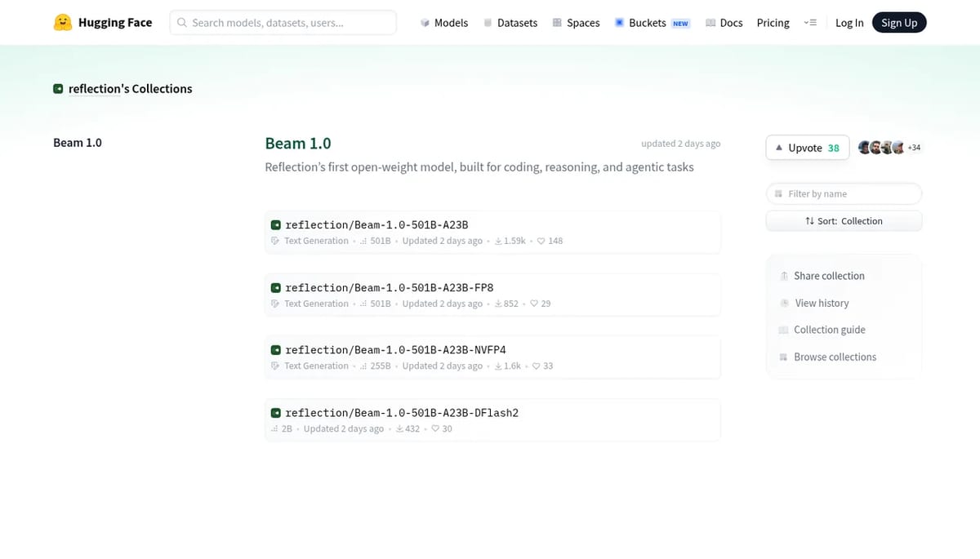Click the 'updated 2 days ago' collection timestamp
The width and height of the screenshot is (980, 559).
click(680, 144)
